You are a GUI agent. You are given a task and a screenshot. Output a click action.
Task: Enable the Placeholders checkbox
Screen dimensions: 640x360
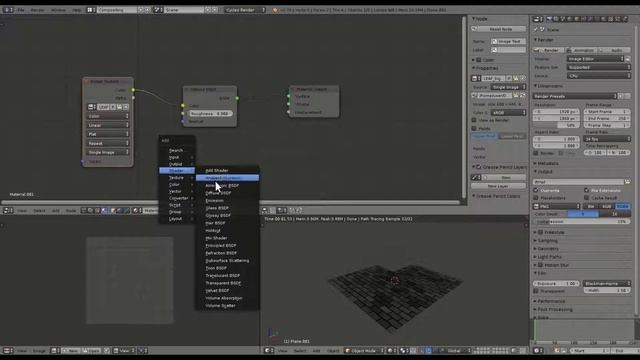536,198
